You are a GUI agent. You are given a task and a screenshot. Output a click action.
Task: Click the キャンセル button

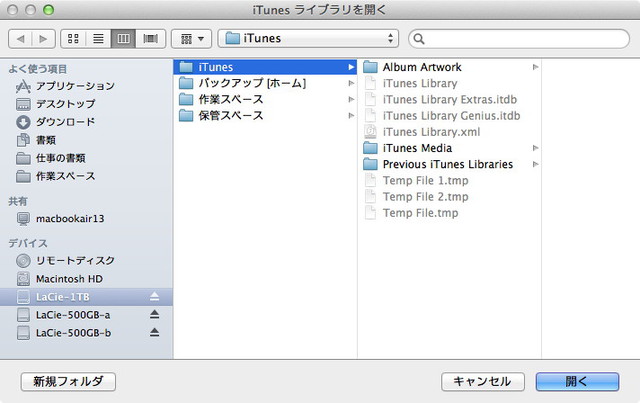pyautogui.click(x=483, y=381)
